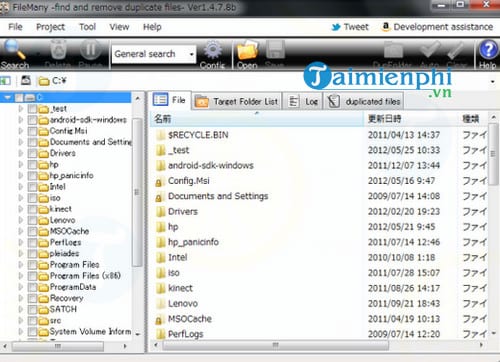Image resolution: width=500 pixels, height=362 pixels.
Task: Click locked MSOCache folder icon in file list
Action: point(159,320)
